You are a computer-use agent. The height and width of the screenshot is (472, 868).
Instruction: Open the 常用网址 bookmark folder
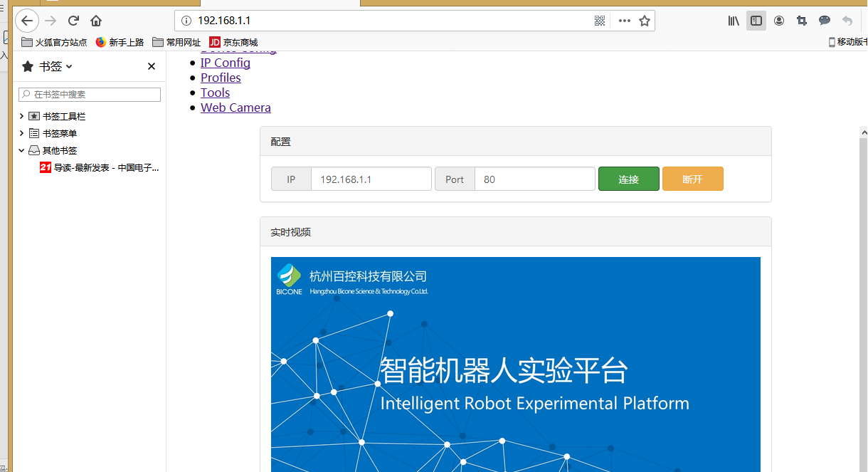(x=176, y=42)
